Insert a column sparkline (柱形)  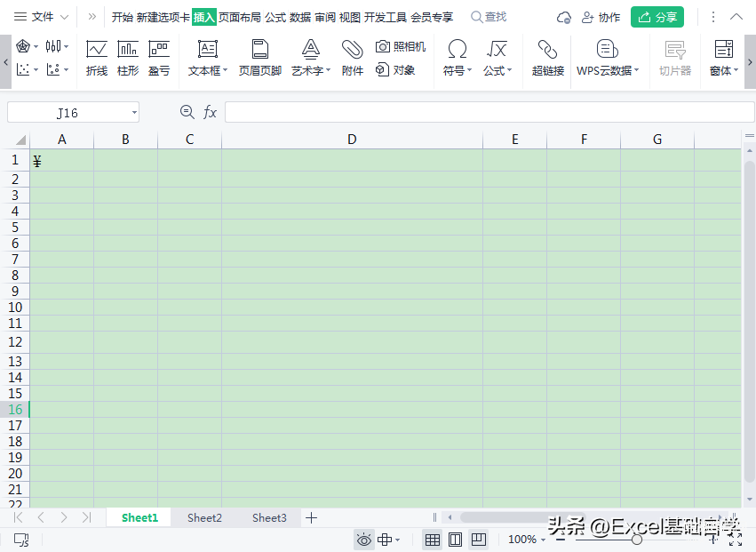click(128, 59)
